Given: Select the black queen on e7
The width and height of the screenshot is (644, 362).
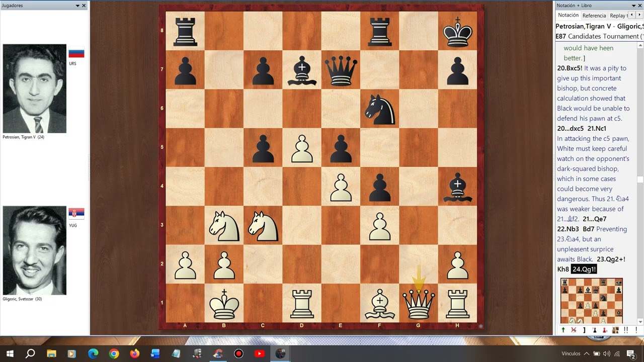Looking at the screenshot, I should pyautogui.click(x=341, y=70).
